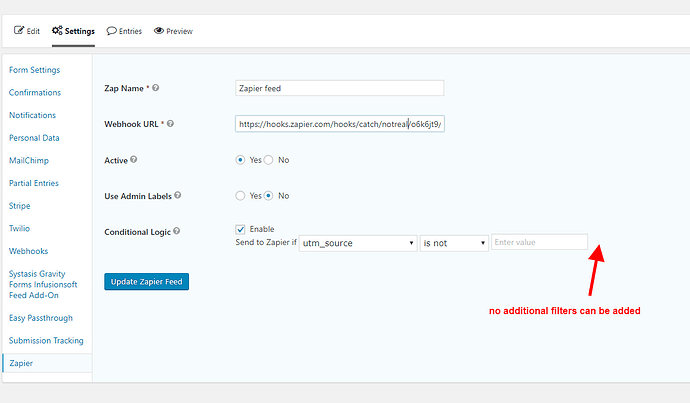
Task: Open Confirmations in the sidebar
Action: pyautogui.click(x=35, y=92)
